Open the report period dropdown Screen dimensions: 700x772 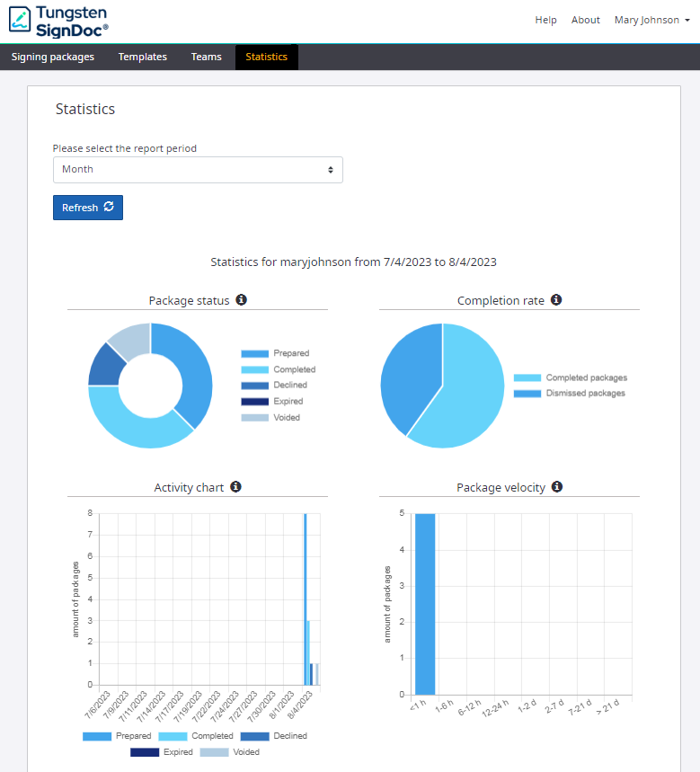[198, 169]
